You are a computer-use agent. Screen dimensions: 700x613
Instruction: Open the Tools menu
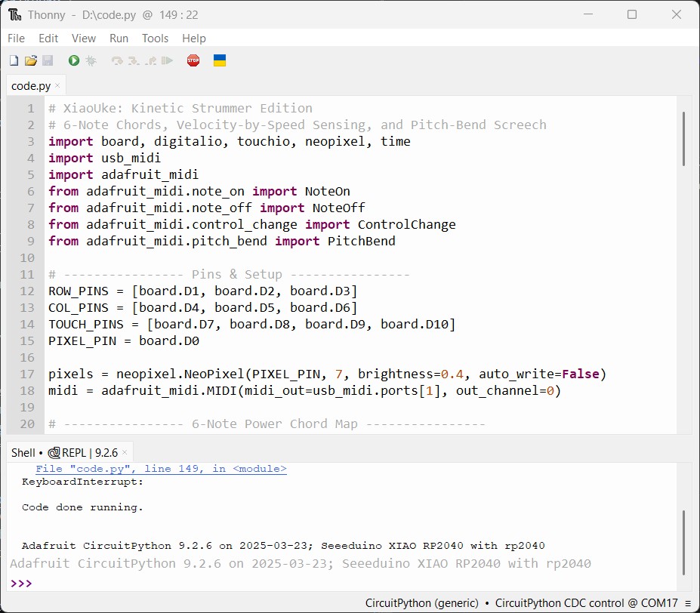point(155,38)
